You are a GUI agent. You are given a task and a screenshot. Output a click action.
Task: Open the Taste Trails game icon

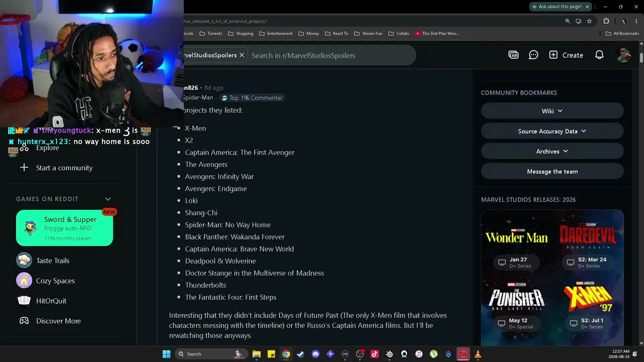click(x=24, y=260)
